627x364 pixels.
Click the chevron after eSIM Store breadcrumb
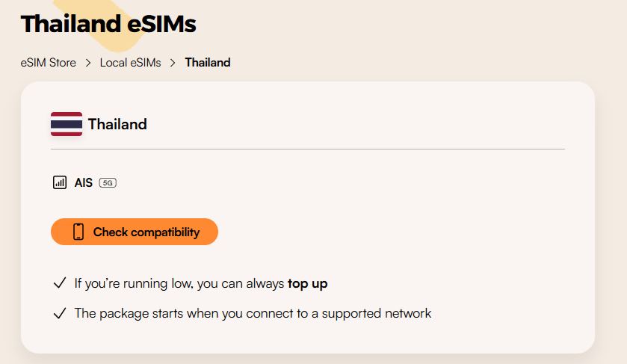(88, 63)
